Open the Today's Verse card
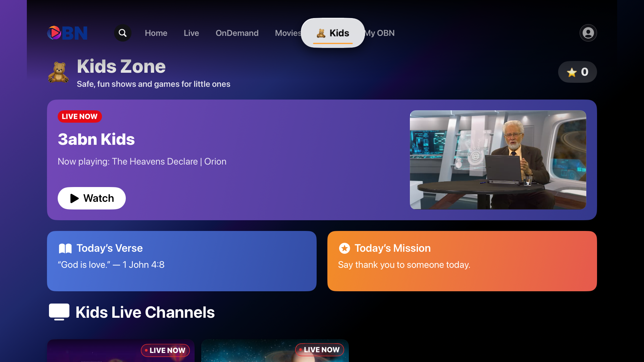 182,261
